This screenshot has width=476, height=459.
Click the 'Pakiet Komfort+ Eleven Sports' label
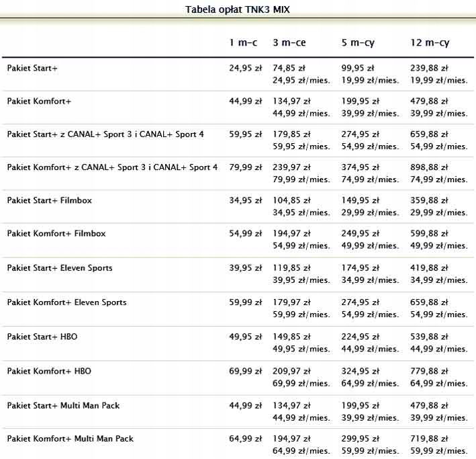pyautogui.click(x=66, y=302)
